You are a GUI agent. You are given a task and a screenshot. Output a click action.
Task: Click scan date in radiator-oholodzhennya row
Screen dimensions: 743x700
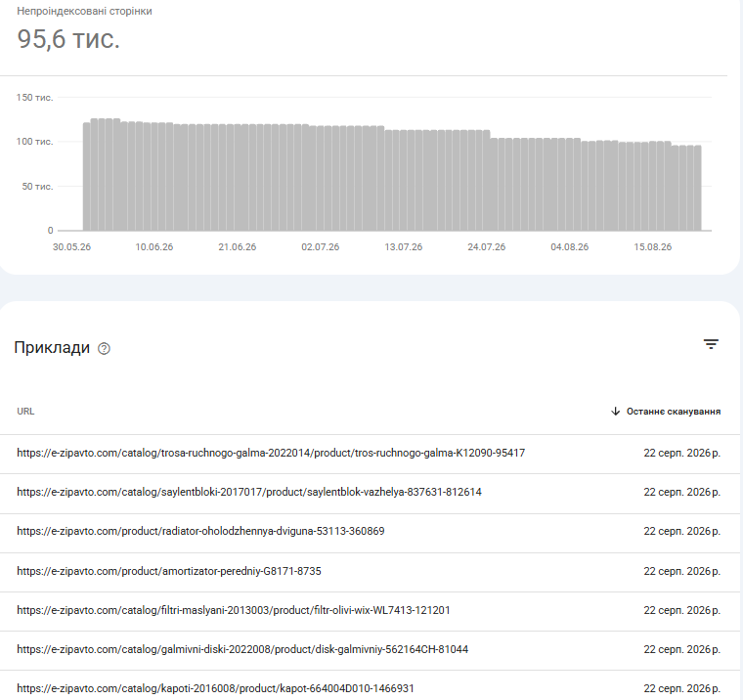pos(681,531)
